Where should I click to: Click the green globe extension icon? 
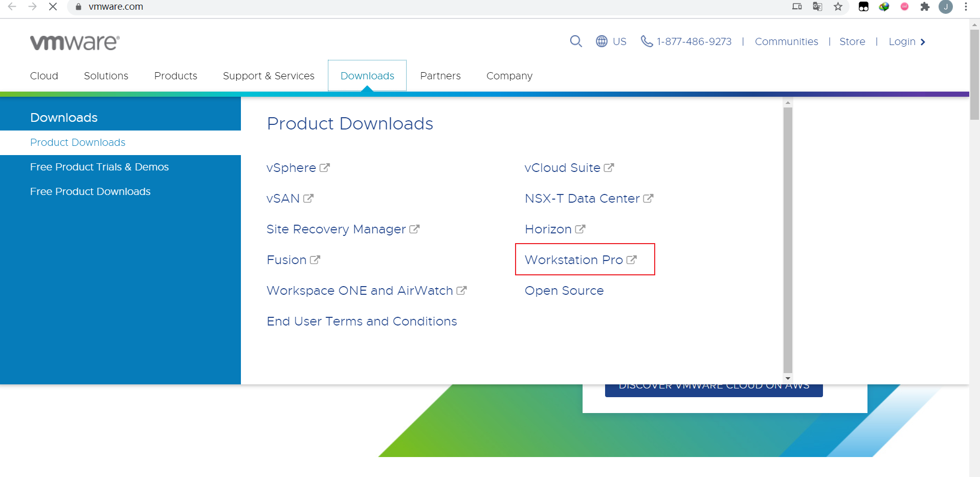[884, 7]
